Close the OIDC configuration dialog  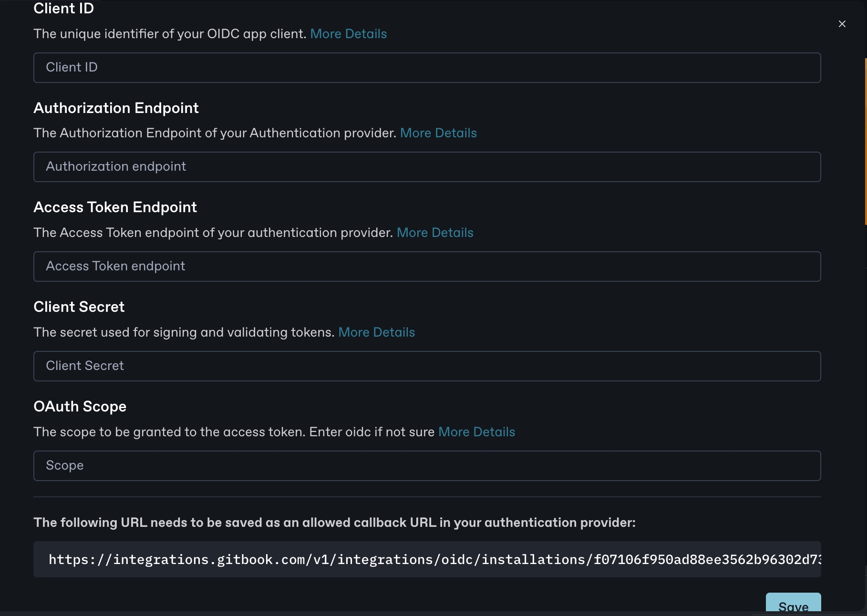click(x=842, y=24)
